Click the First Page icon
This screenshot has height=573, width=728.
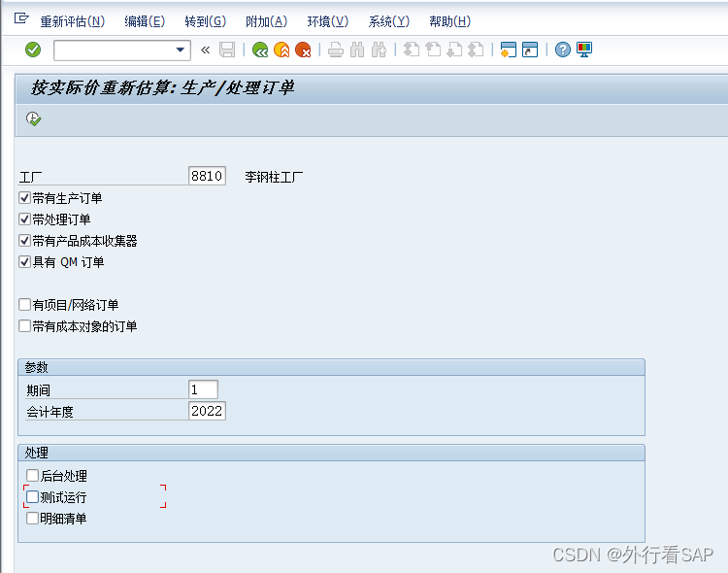(412, 50)
